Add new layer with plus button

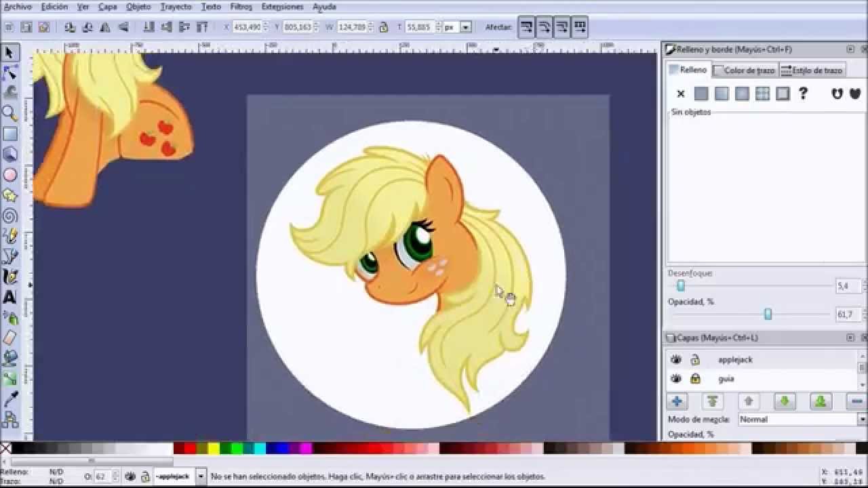pos(677,402)
